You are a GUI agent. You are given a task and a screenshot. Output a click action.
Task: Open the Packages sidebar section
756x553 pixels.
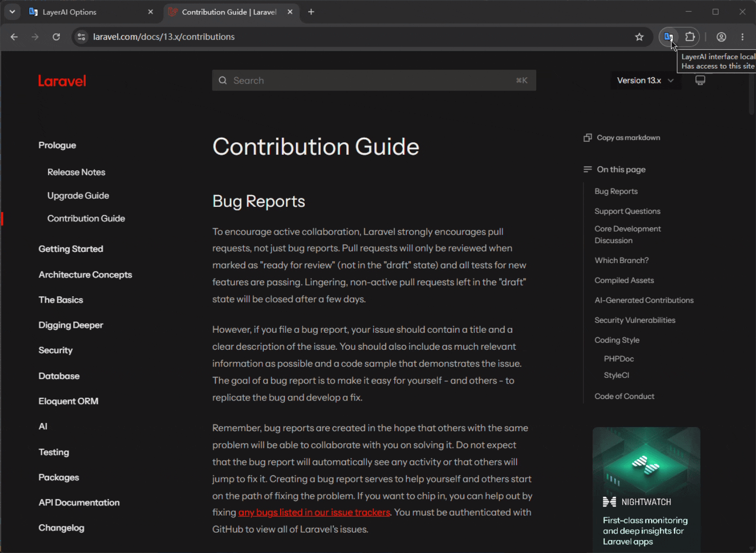click(59, 477)
